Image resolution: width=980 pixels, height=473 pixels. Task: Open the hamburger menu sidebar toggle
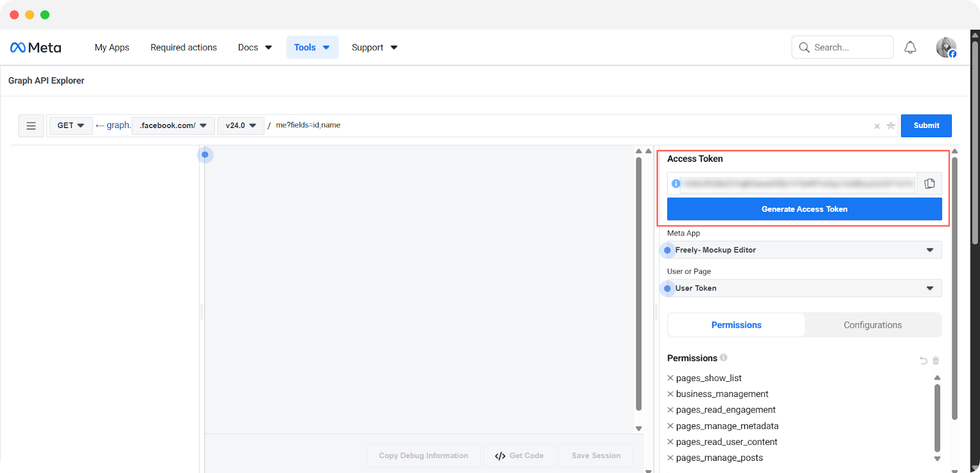point(31,126)
